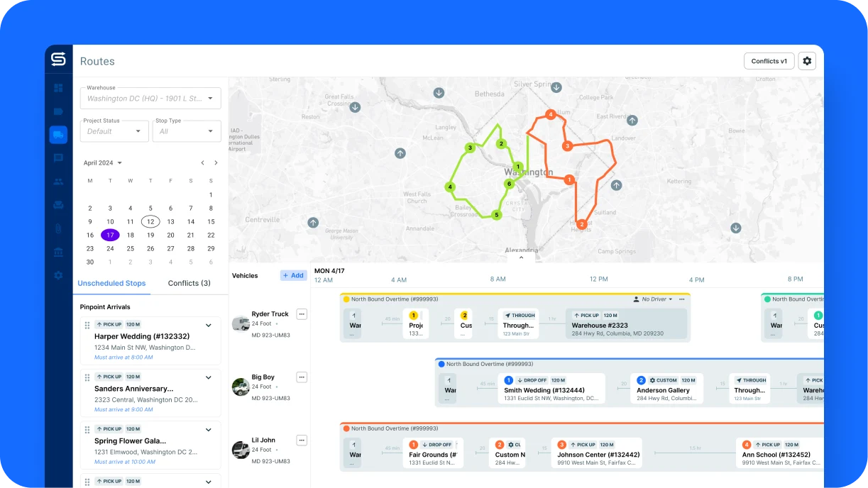Viewport: 868px width, 488px height.
Task: Open the attachments paperclip icon in sidebar
Action: 58,228
